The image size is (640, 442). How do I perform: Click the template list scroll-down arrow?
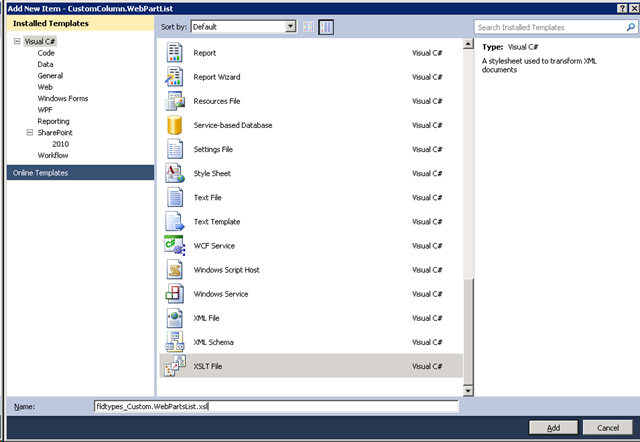468,391
